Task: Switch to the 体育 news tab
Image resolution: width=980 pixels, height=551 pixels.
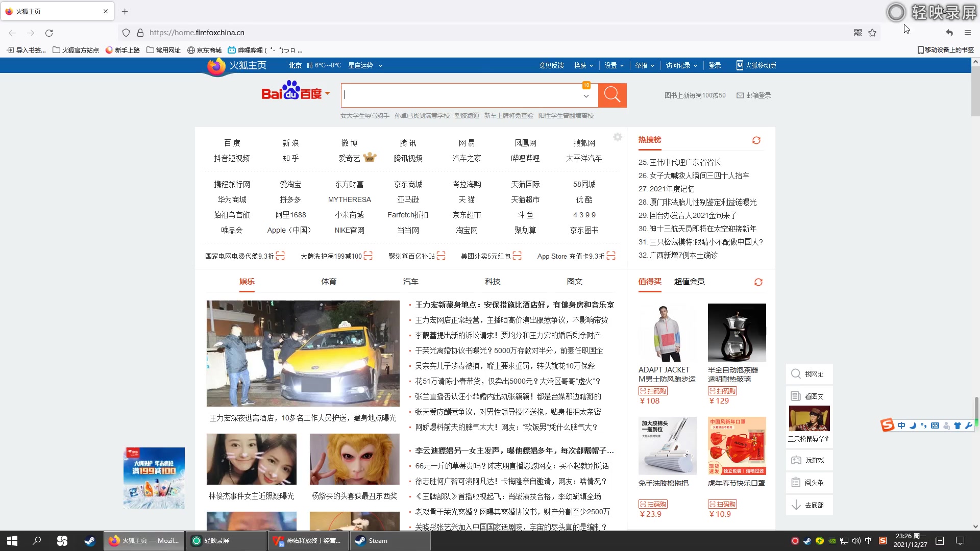Action: (x=329, y=282)
